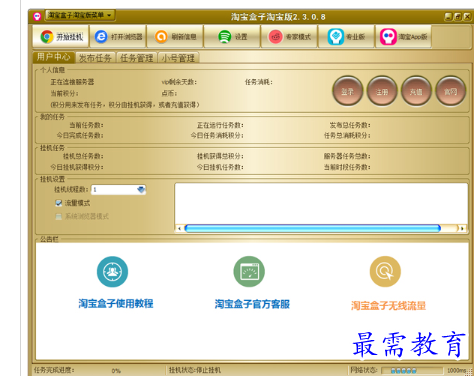Click the app logo in the title bar
Image resolution: width=474 pixels, height=376 pixels.
tap(37, 16)
